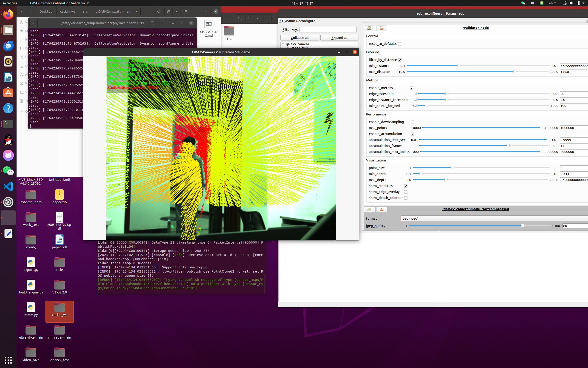Open Rhythmbox music player in dock
The image size is (588, 368).
[8, 61]
